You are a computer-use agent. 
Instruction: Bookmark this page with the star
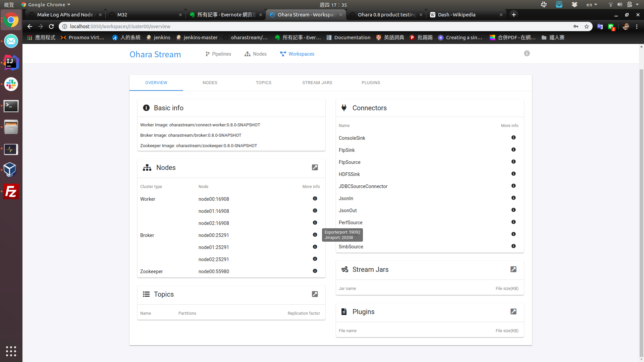587,26
